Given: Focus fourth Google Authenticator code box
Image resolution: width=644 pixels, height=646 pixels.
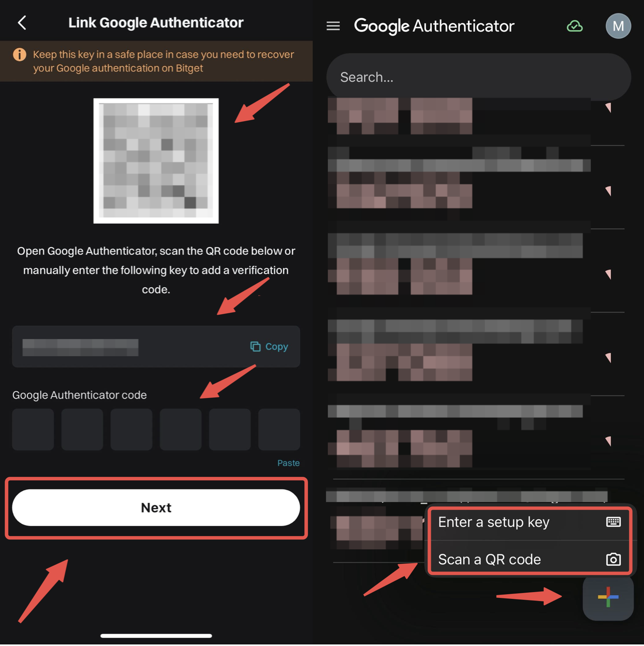Looking at the screenshot, I should pyautogui.click(x=181, y=429).
